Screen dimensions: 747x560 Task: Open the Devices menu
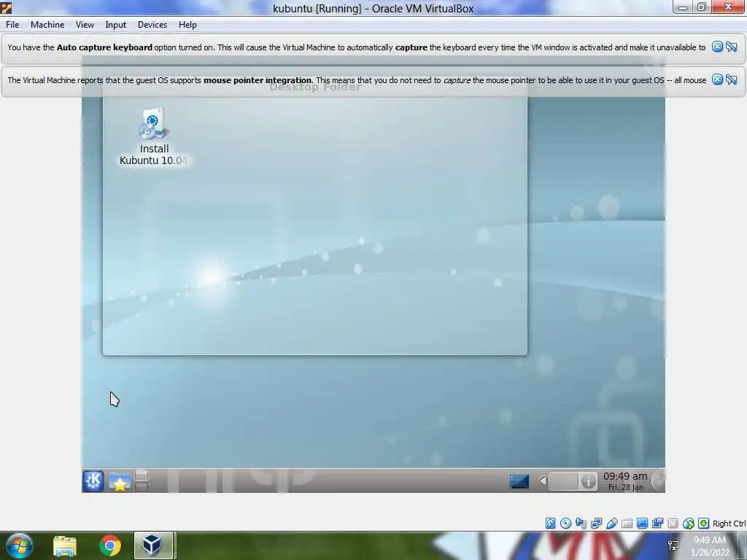(x=152, y=25)
